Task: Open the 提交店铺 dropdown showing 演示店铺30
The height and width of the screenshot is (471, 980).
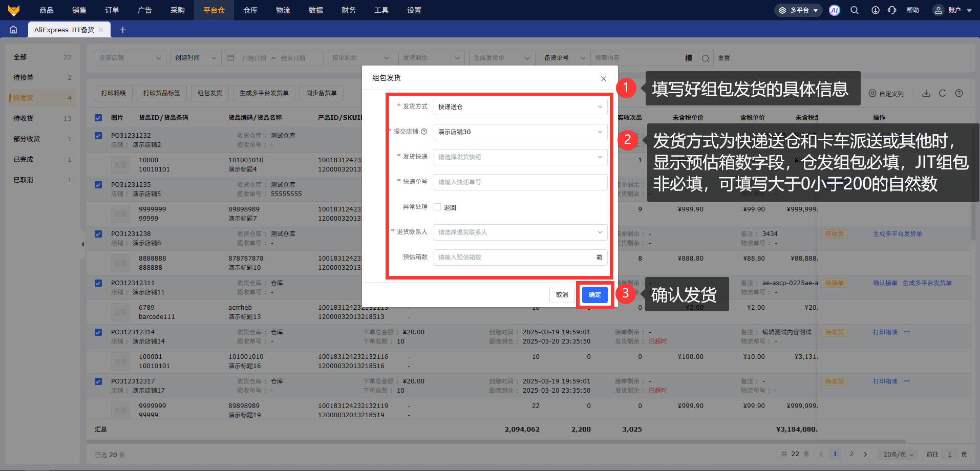Action: point(520,132)
